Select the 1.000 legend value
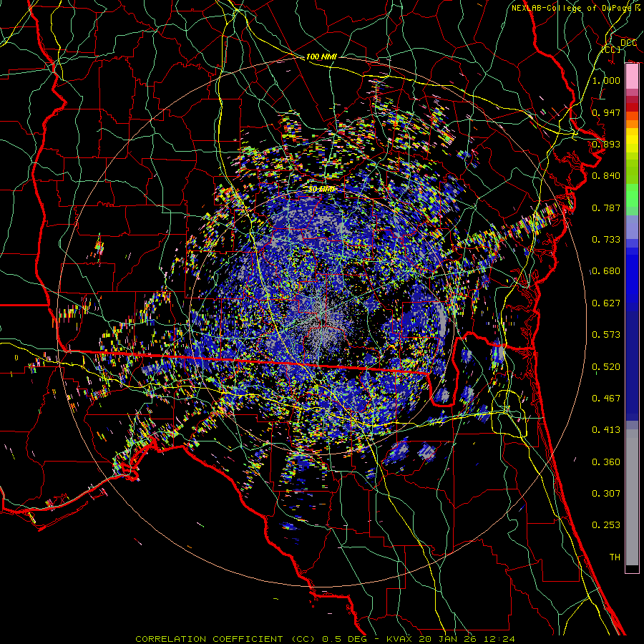644x644 pixels. tap(606, 80)
